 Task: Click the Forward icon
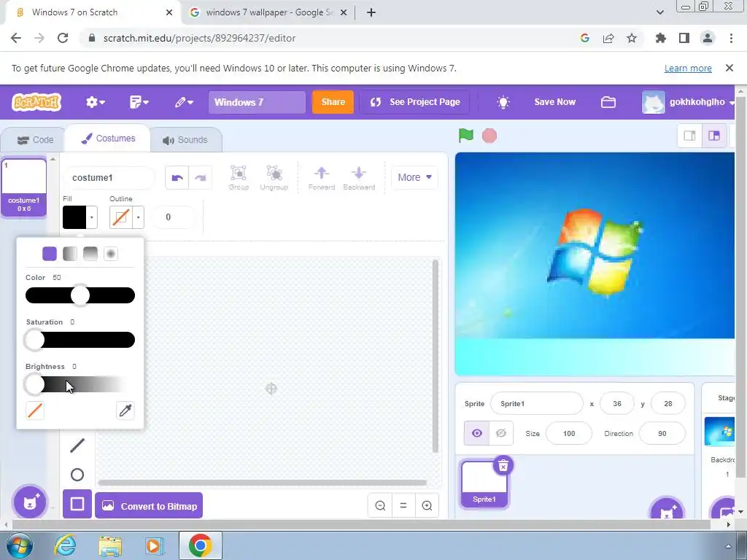tap(322, 178)
